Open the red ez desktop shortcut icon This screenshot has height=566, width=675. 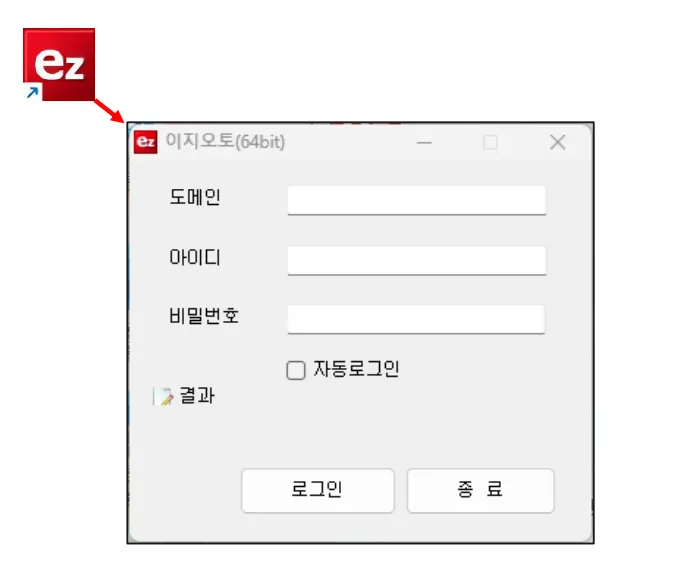[59, 65]
